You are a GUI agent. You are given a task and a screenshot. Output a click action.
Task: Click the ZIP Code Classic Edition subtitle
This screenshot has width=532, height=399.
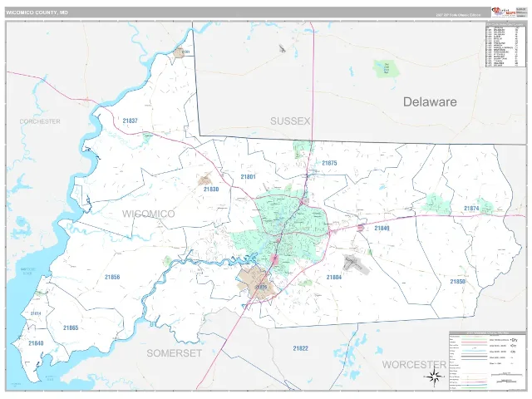[458, 15]
